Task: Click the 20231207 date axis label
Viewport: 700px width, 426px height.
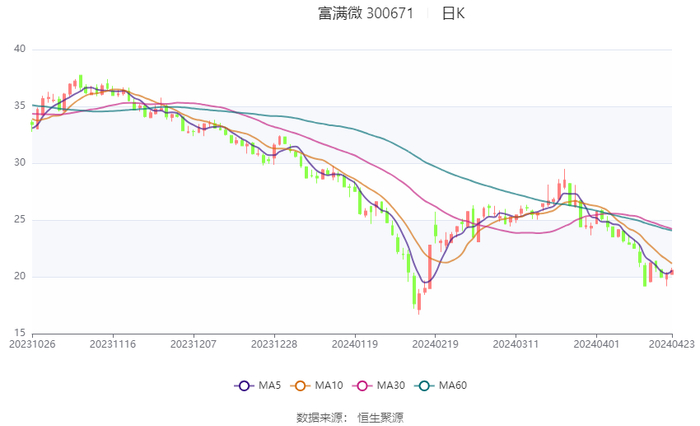Action: click(x=192, y=343)
